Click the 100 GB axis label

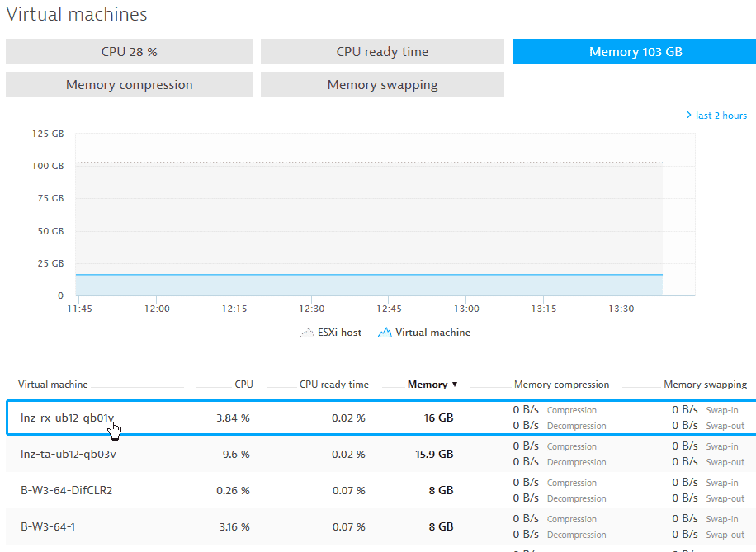48,166
